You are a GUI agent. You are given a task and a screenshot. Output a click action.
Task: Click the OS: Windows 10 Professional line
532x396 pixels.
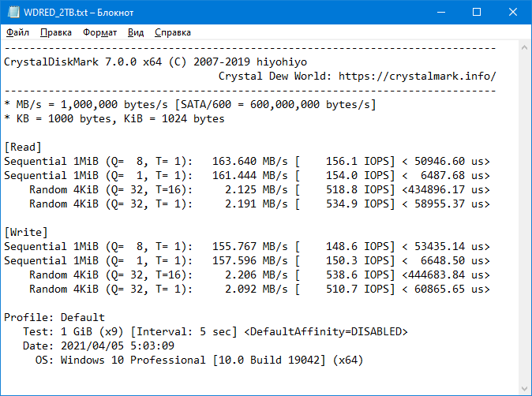click(199, 360)
